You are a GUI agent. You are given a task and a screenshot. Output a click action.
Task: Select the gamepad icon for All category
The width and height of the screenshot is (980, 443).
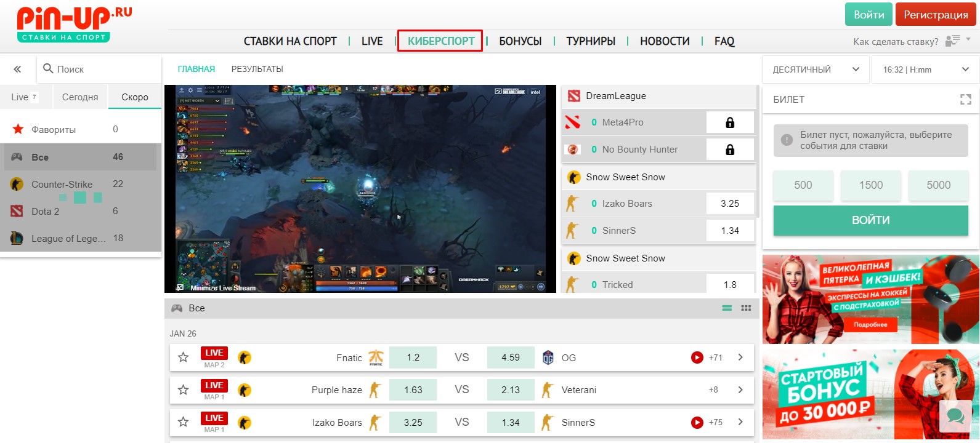pyautogui.click(x=17, y=157)
